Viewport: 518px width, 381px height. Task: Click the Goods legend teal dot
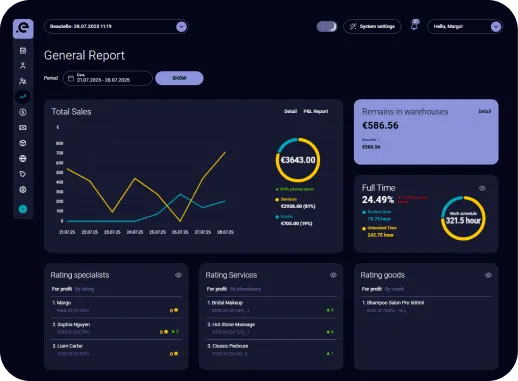(277, 217)
